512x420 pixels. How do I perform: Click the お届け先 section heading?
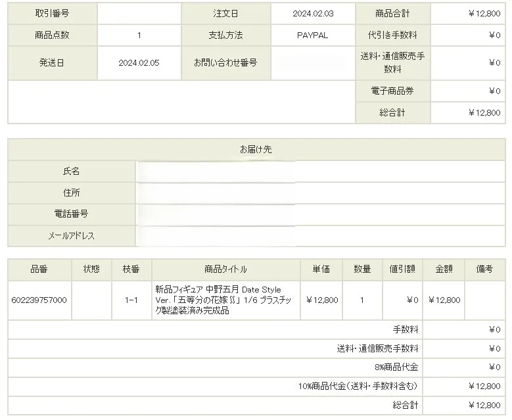pos(256,149)
